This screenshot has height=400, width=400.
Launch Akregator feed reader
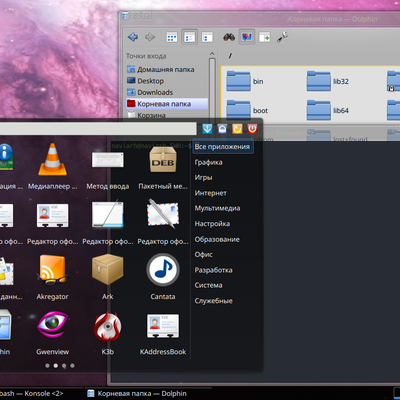52,277
